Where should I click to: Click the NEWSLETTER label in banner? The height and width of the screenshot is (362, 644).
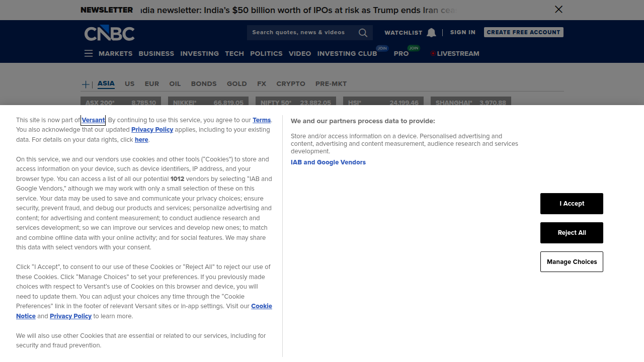107,10
